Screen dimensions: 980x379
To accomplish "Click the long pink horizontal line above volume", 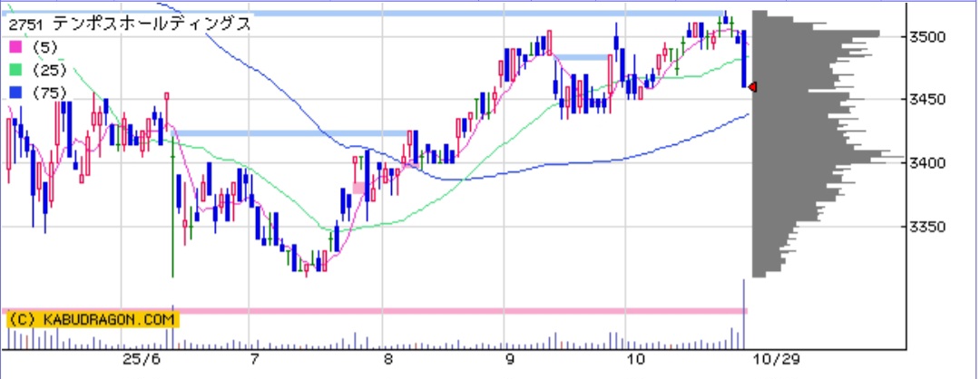I will (x=454, y=311).
